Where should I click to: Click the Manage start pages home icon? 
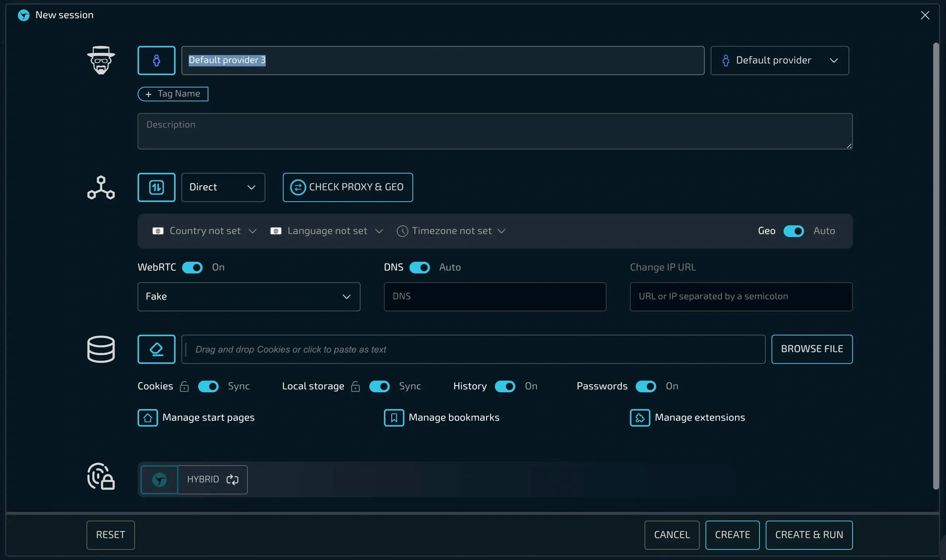coord(148,418)
